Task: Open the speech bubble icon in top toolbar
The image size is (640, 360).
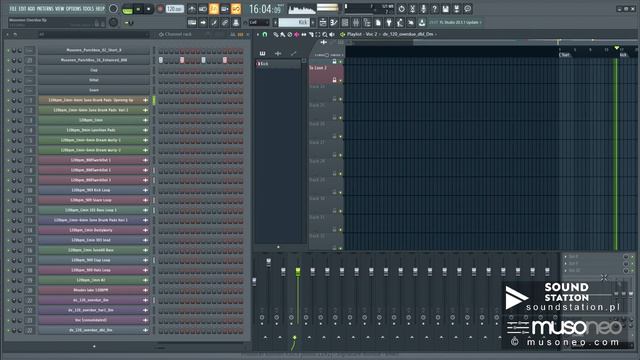Action: 468,9
